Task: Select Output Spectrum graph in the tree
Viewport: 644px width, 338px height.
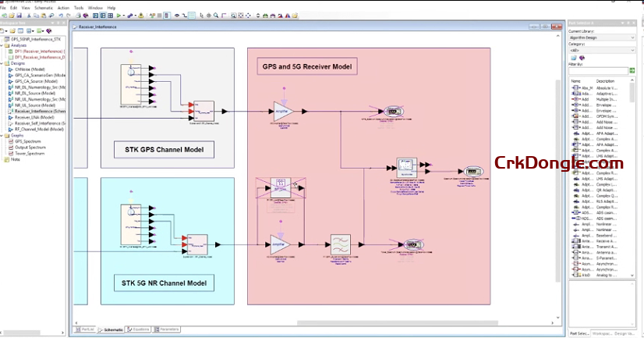Action: (x=31, y=148)
